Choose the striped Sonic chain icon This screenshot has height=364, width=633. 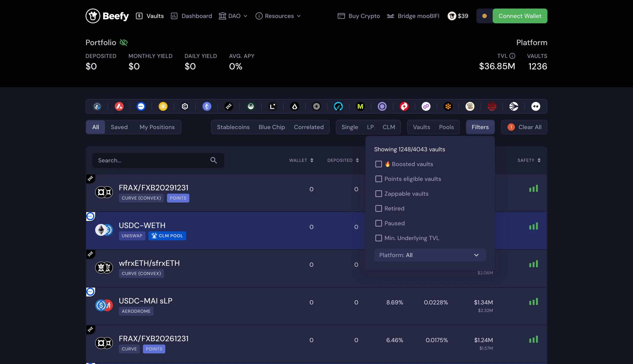coord(514,107)
